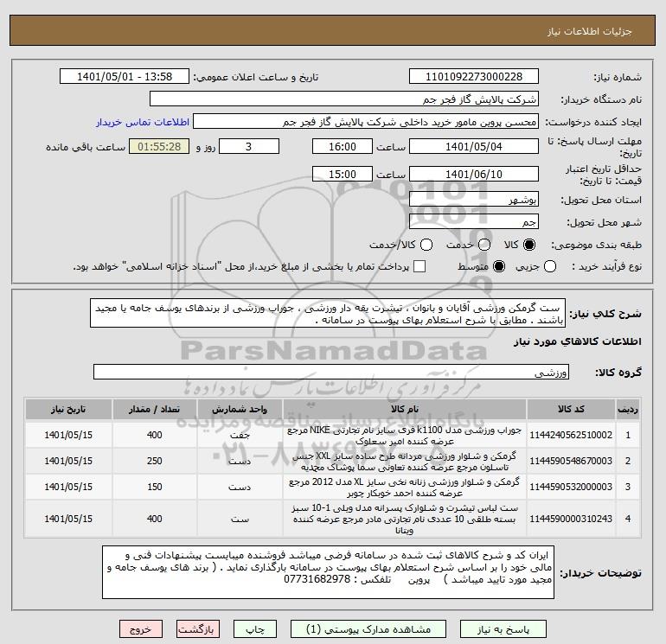Click the بازگشت back button
Image resolution: width=666 pixels, height=644 pixels.
pos(198,629)
